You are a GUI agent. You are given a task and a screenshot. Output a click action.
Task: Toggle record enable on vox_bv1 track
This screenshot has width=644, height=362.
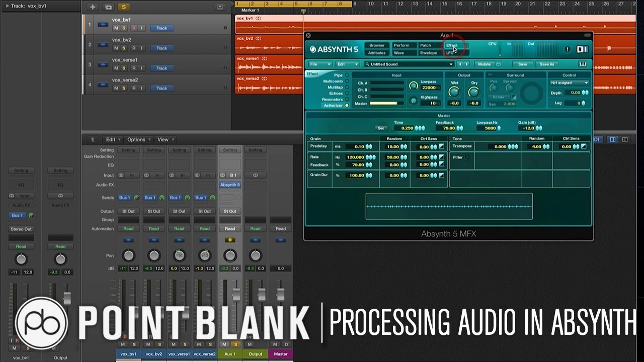[133, 28]
